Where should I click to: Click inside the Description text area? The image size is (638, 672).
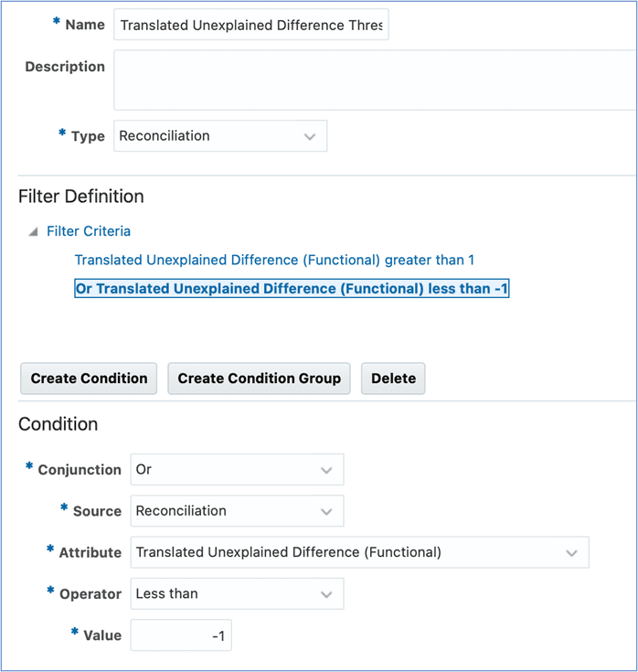point(375,80)
